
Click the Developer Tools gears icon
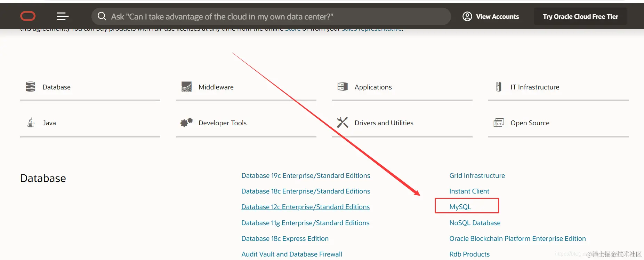pos(186,123)
